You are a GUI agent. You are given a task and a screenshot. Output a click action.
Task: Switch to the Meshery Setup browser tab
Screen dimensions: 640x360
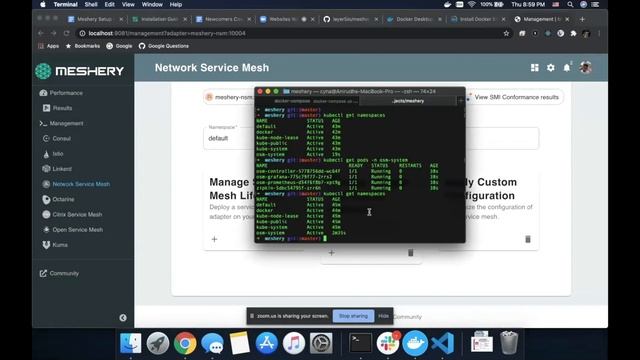click(96, 19)
